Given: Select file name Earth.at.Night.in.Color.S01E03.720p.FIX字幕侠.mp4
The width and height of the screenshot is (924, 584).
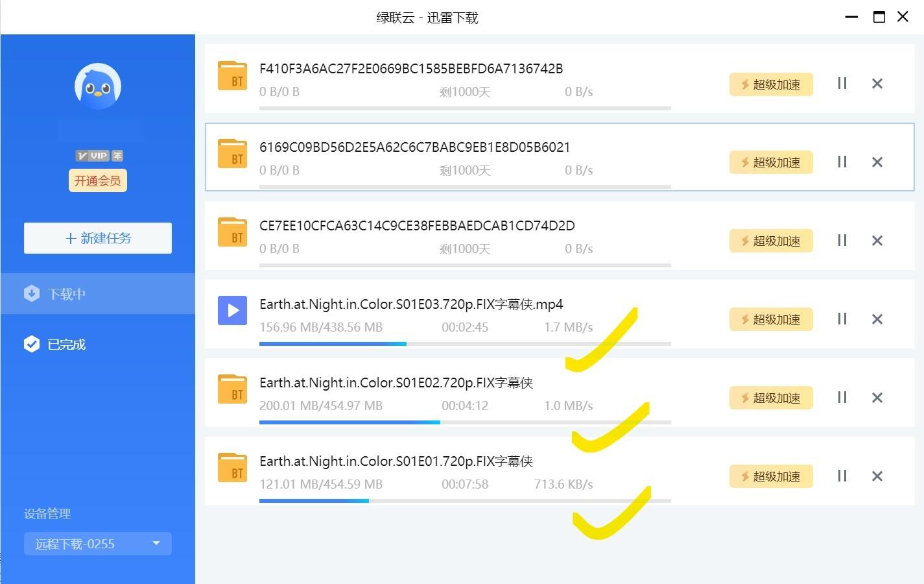Looking at the screenshot, I should coord(411,304).
